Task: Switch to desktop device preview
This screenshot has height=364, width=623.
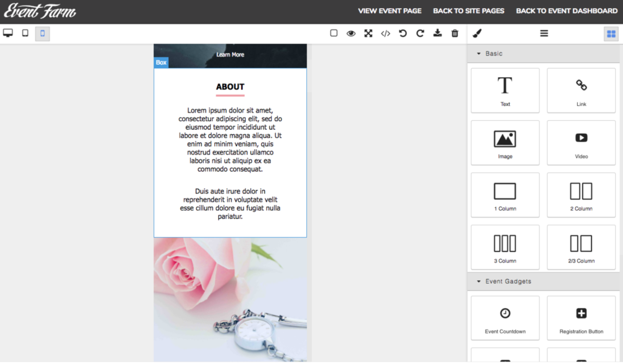Action: click(8, 33)
